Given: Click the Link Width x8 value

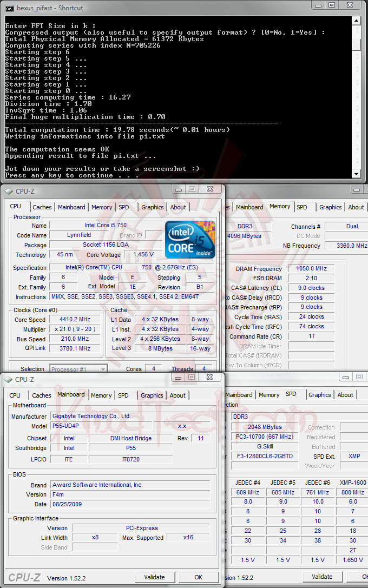Looking at the screenshot, I should tap(95, 537).
